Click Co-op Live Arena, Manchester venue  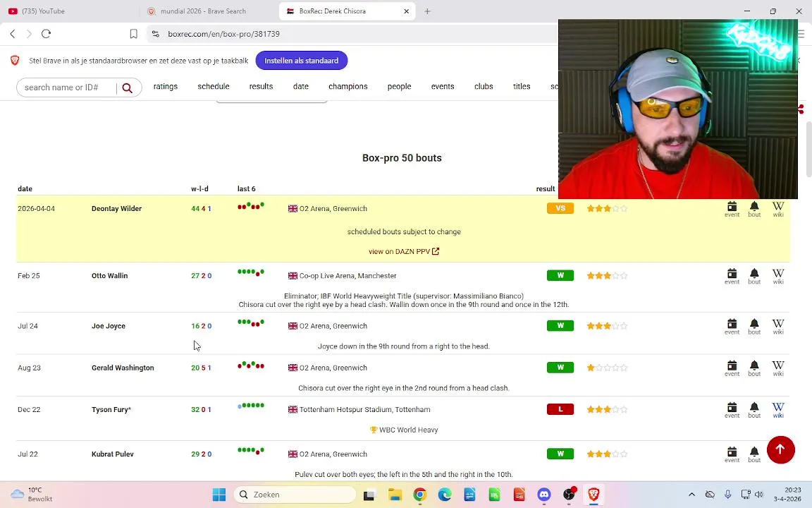click(x=348, y=276)
